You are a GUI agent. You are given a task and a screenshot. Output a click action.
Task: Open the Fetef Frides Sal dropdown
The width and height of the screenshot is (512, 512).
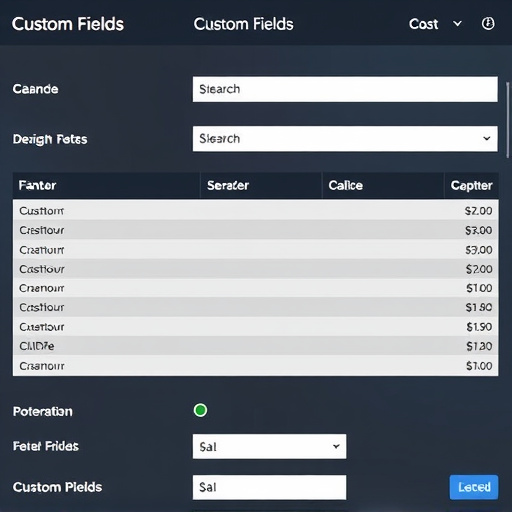coord(269,446)
